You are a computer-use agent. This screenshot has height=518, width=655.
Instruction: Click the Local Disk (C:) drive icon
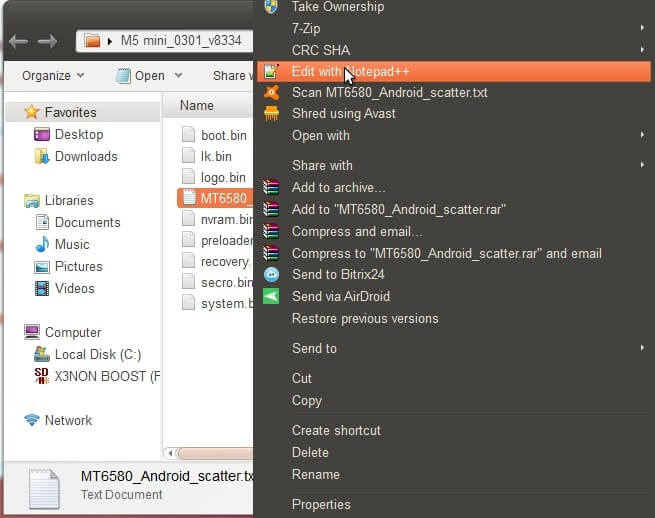[42, 354]
